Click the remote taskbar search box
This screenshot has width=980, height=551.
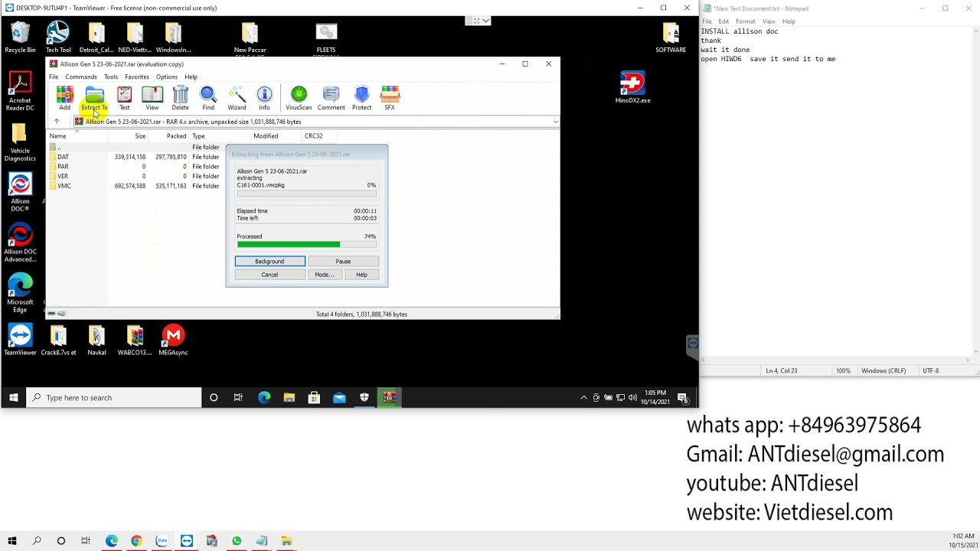(114, 398)
